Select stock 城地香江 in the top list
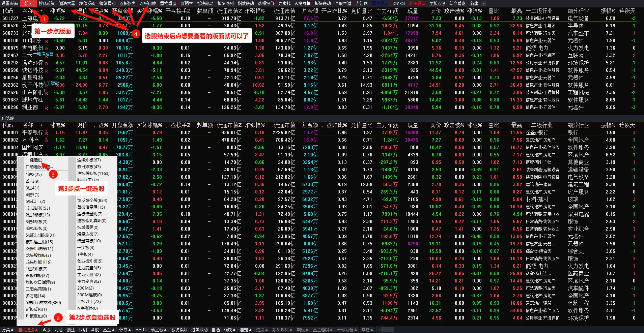The image size is (644, 333). (33, 100)
